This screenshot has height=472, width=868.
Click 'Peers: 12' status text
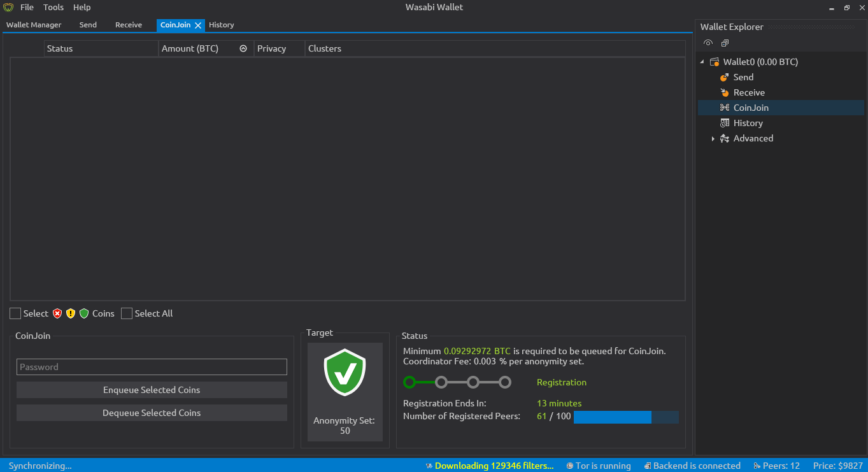click(x=781, y=466)
